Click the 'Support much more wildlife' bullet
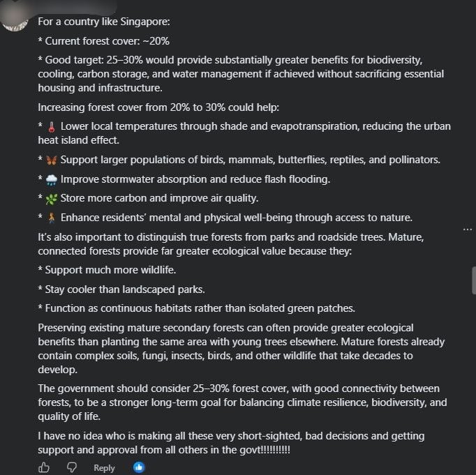 [x=107, y=270]
